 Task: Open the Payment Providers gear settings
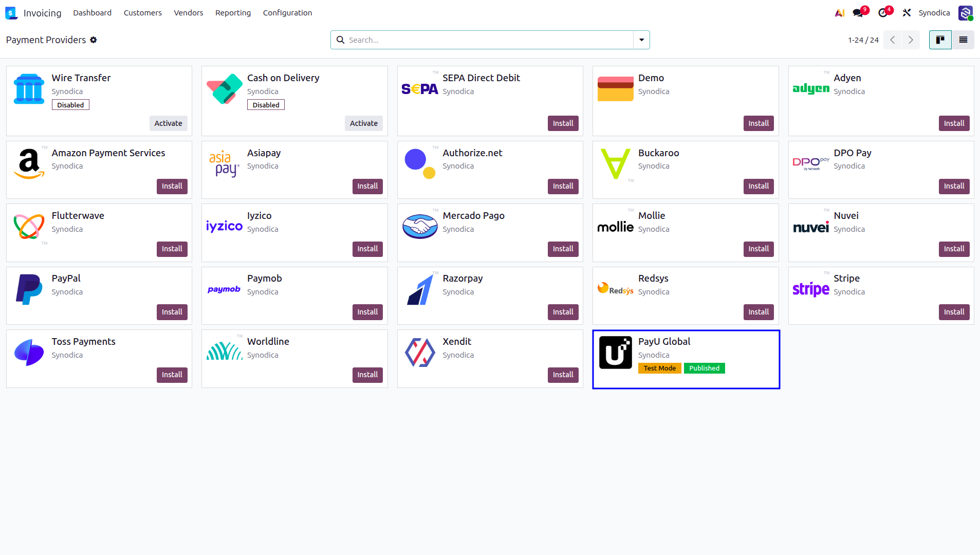(94, 40)
